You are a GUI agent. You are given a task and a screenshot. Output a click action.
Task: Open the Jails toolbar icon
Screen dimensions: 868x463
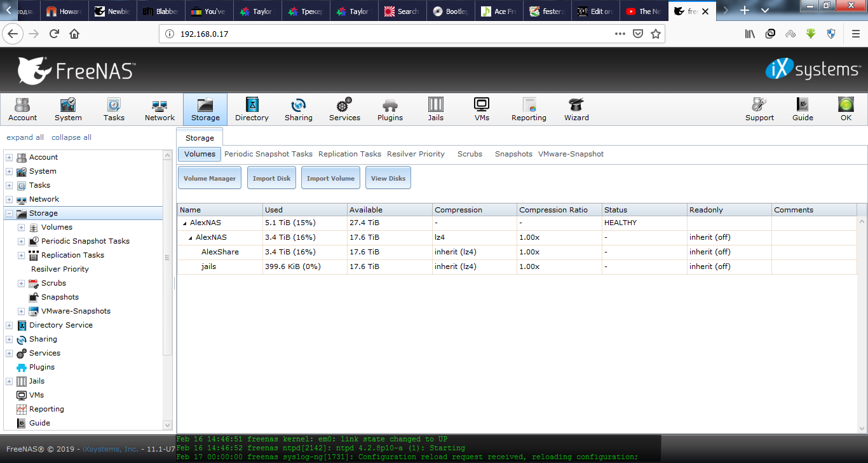pos(435,109)
